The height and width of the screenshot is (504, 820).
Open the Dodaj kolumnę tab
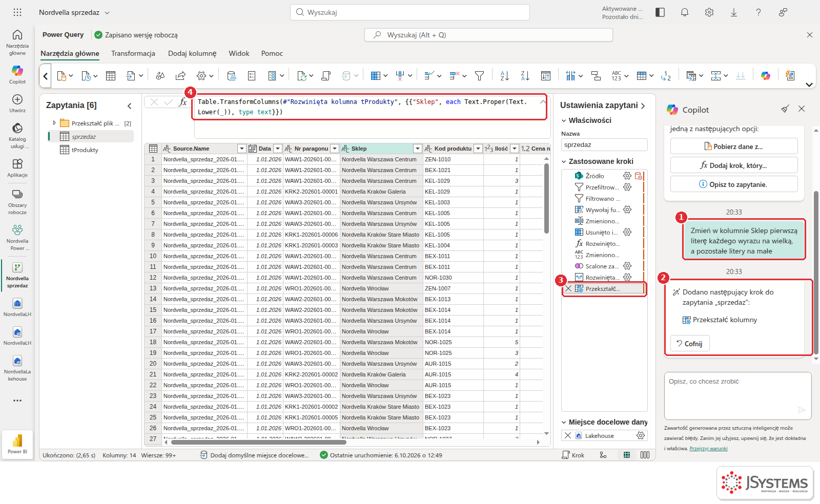tap(192, 53)
